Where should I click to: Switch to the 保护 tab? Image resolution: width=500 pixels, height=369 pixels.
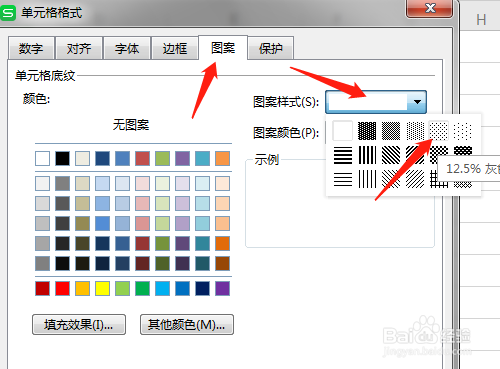coord(271,49)
